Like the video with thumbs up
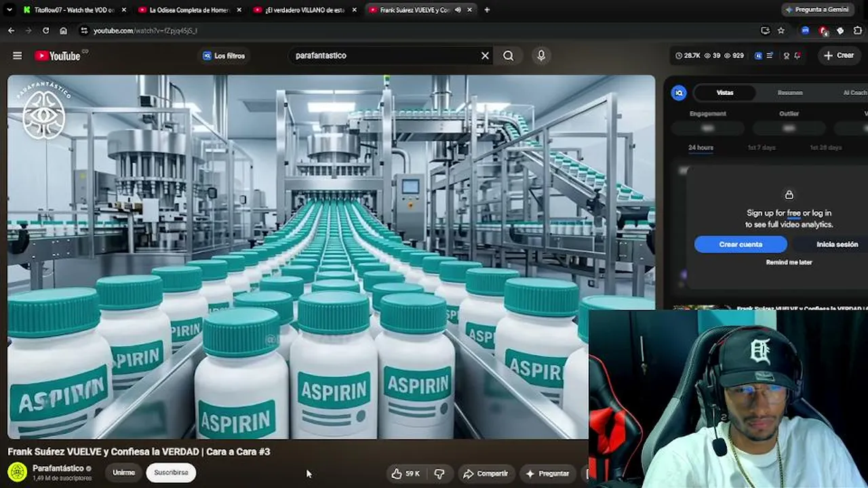Screen dimensions: 868x488 tap(406, 473)
